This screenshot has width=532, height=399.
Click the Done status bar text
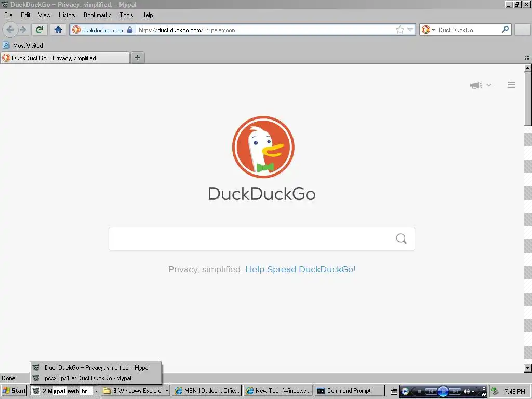point(8,378)
